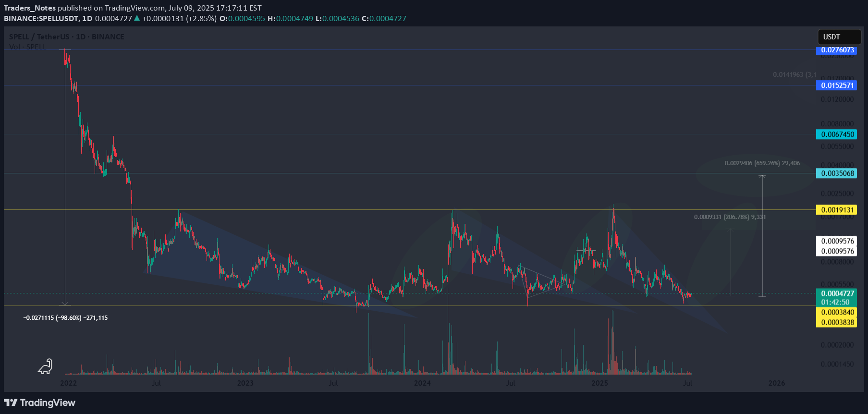Screen dimensions: 868x414
Task: Click the O:0.0004595 open value
Action: pos(242,19)
